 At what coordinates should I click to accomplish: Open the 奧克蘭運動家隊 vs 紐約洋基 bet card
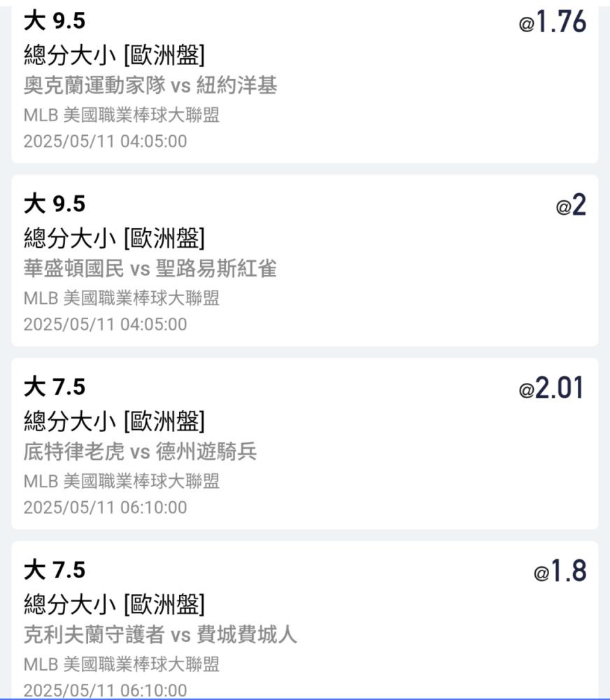click(x=305, y=82)
